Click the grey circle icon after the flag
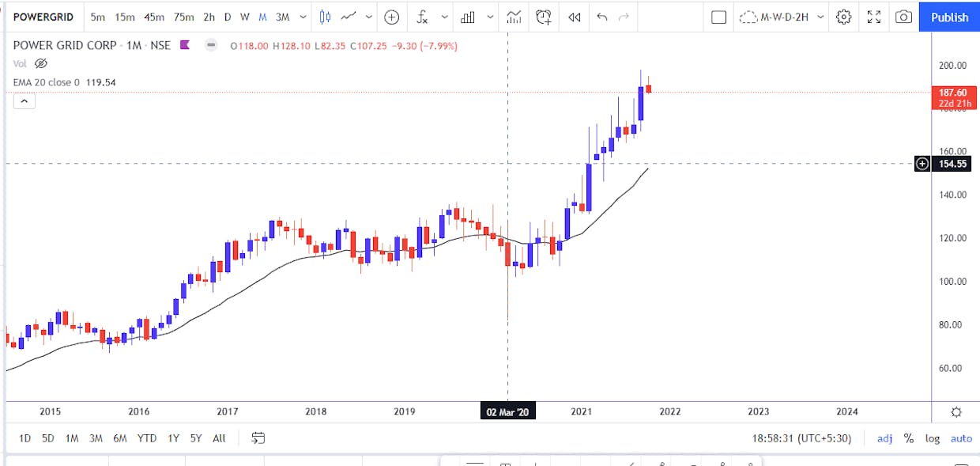This screenshot has width=980, height=466. pos(210,45)
